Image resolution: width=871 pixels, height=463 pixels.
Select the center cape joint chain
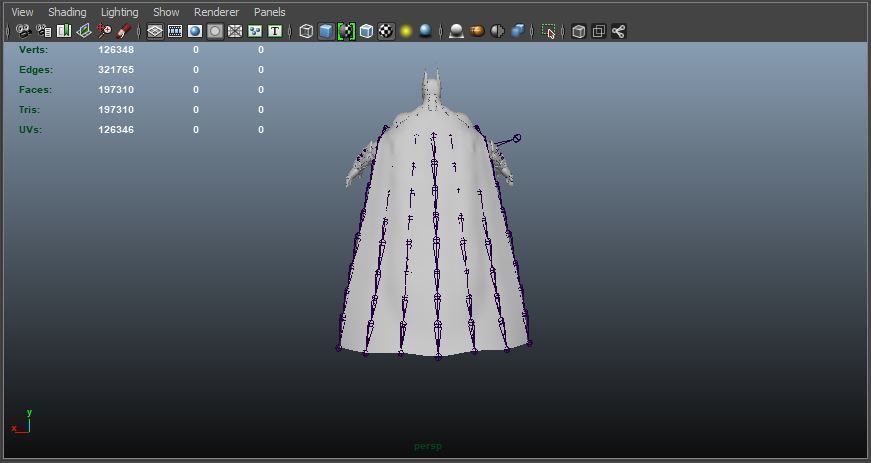coord(435,244)
